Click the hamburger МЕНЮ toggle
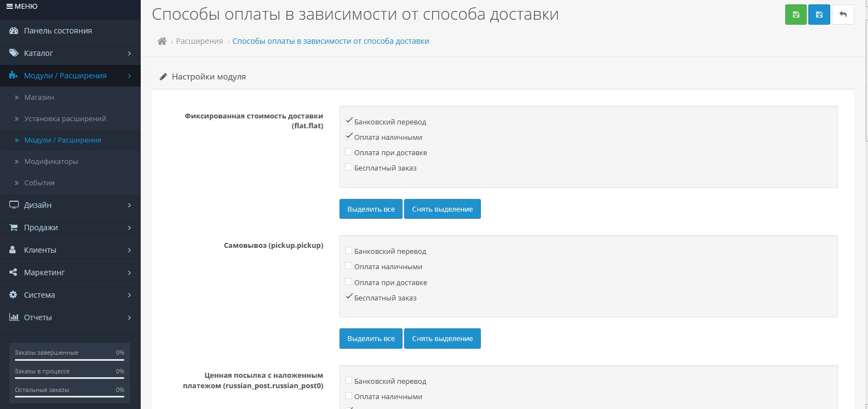This screenshot has width=868, height=409. click(22, 7)
